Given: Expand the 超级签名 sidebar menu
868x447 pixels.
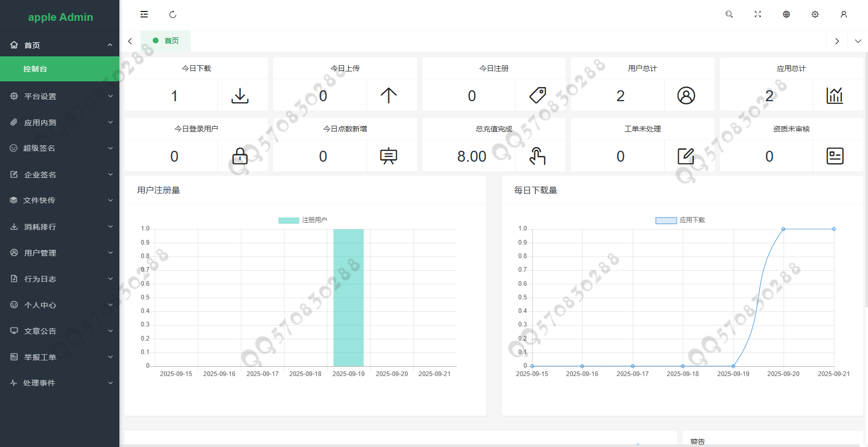Looking at the screenshot, I should coord(59,148).
